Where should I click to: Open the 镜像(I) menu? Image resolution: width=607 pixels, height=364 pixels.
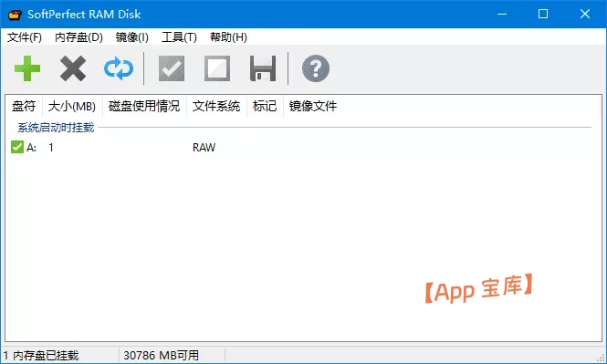click(131, 37)
